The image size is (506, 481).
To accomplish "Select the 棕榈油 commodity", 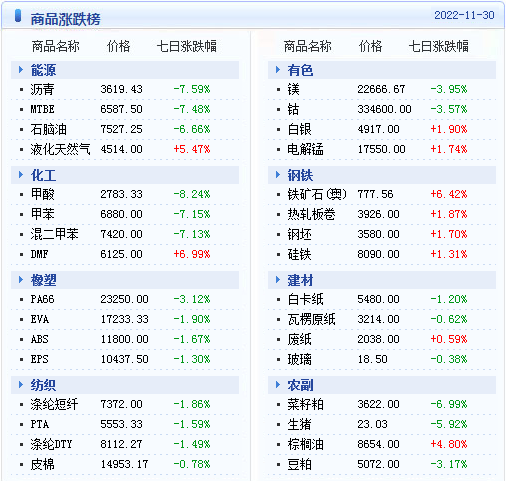I will click(306, 444).
